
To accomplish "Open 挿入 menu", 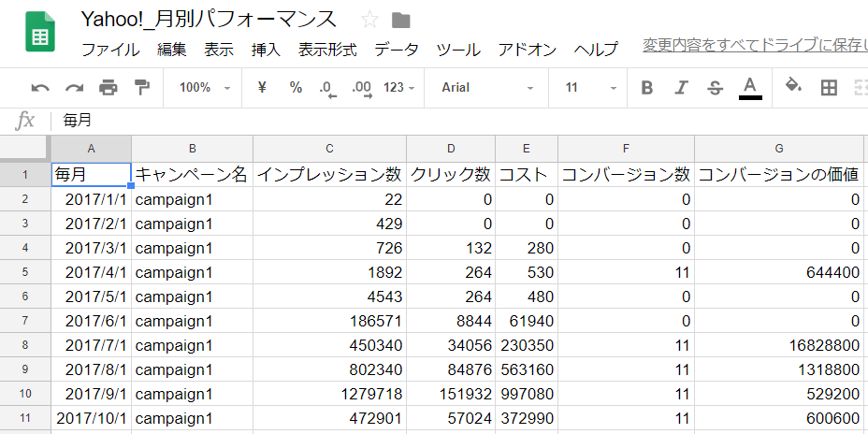I will (266, 50).
